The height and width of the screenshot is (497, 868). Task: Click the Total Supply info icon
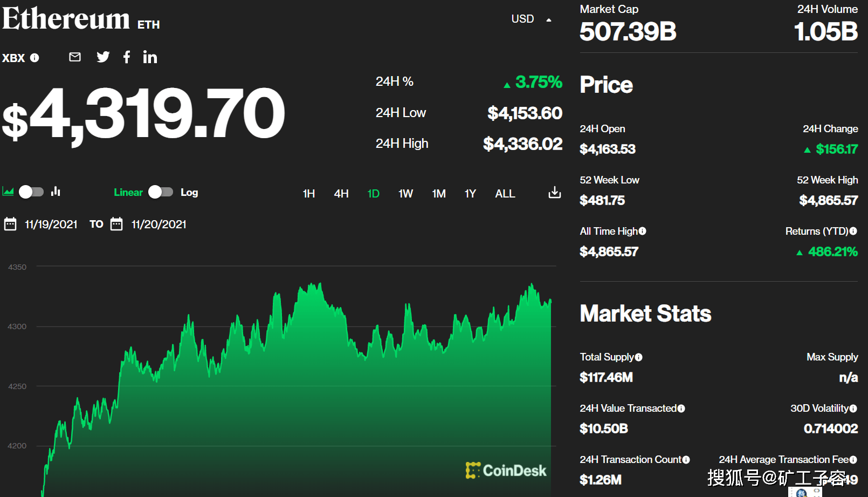point(638,357)
